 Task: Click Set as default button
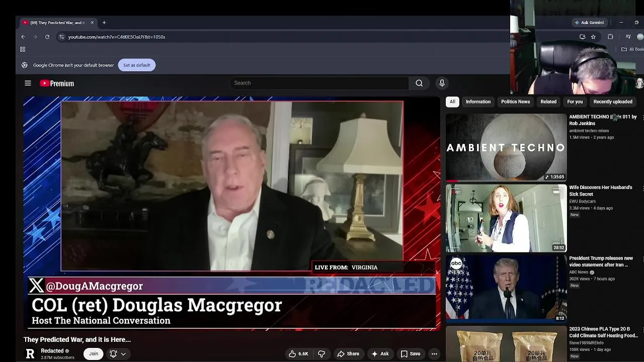(136, 65)
